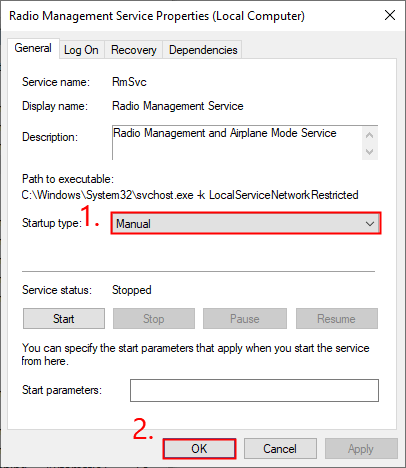
Task: Click the Startup type dropdown chevron arrow
Action: (370, 224)
